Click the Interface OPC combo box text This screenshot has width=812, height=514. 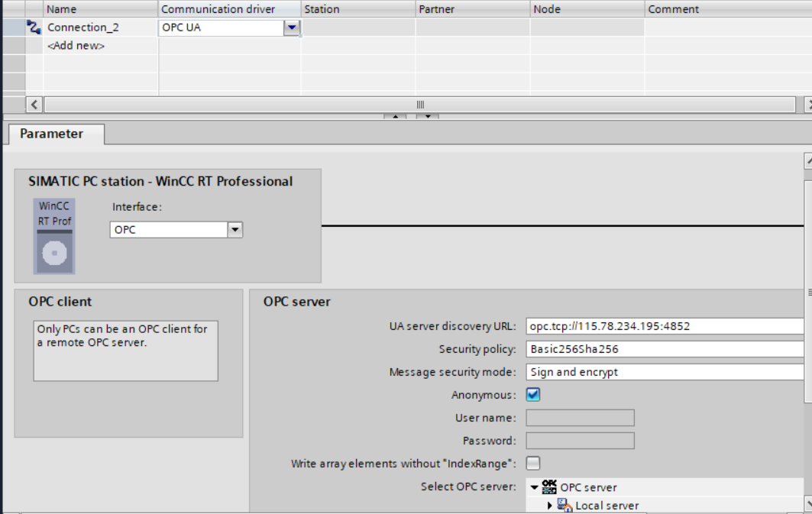(125, 229)
